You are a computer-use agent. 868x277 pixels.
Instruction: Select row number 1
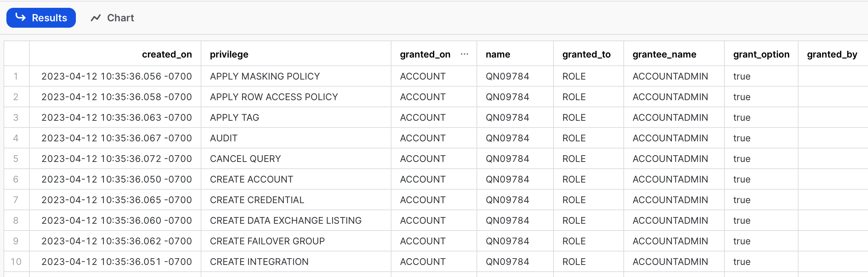pos(16,76)
